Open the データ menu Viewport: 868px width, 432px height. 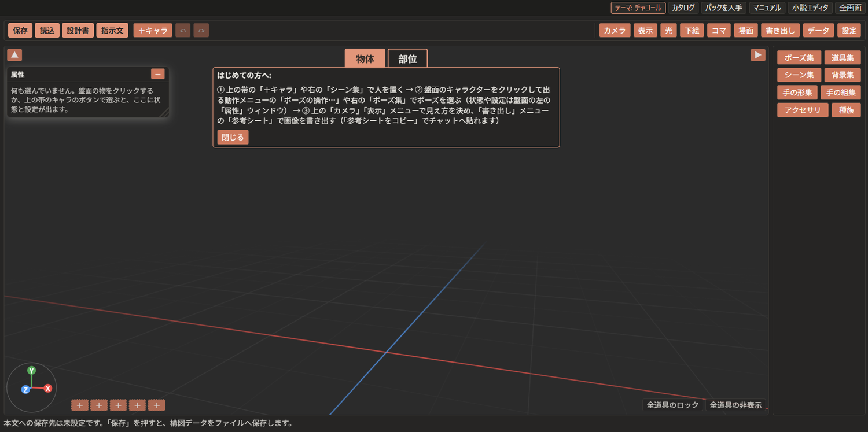tap(819, 31)
